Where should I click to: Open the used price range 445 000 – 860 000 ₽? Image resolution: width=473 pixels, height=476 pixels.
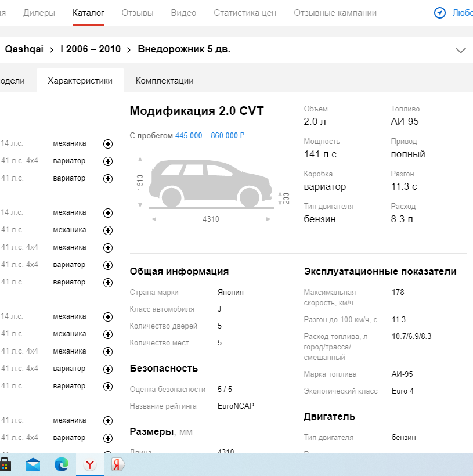click(x=210, y=135)
